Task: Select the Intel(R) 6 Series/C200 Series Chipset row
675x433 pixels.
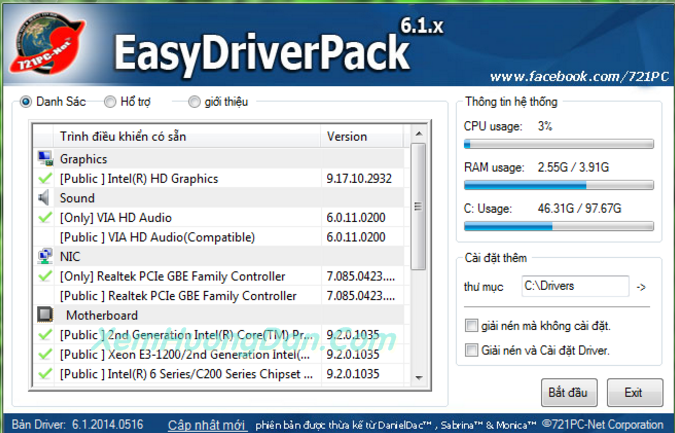Action: coord(219,374)
